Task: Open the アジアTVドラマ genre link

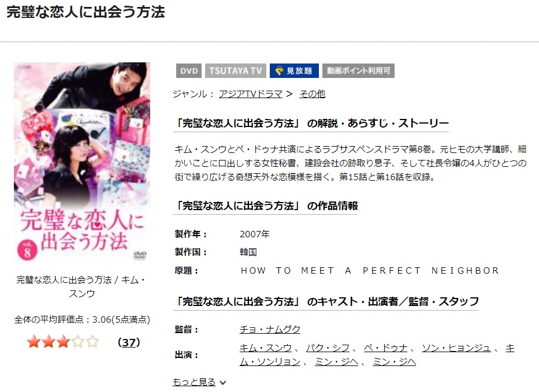Action: pos(251,94)
